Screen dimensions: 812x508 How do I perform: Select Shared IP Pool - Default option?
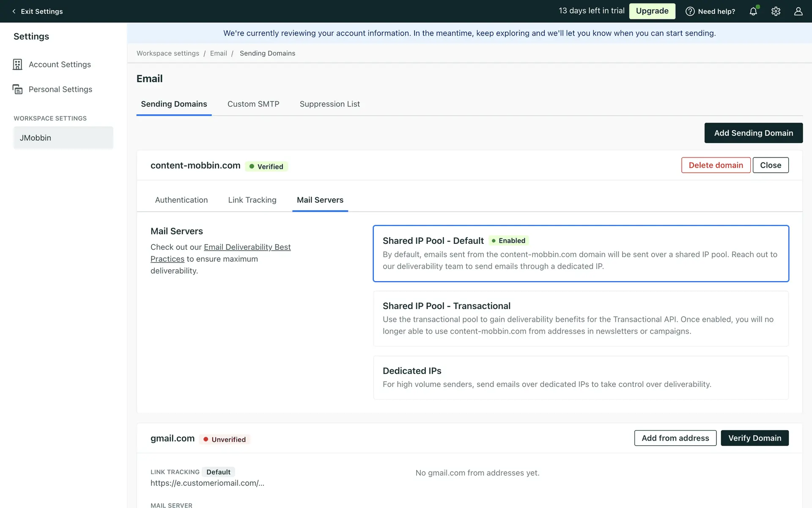(580, 253)
